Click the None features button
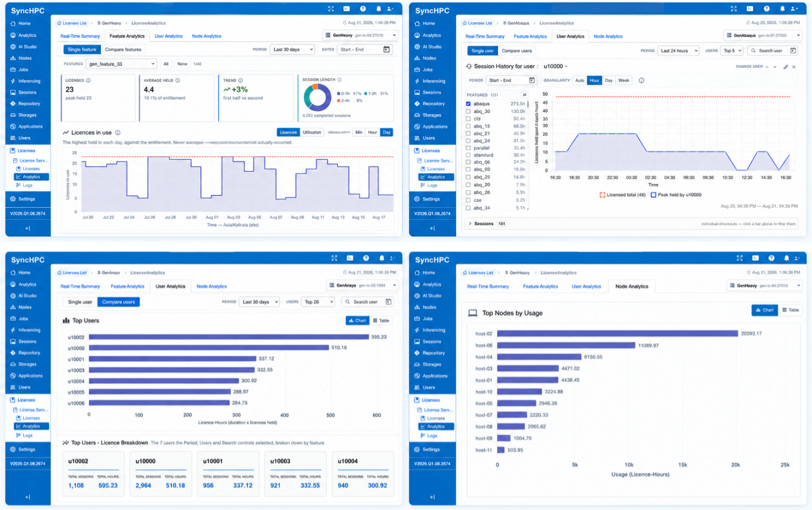The height and width of the screenshot is (510, 812). coord(182,64)
